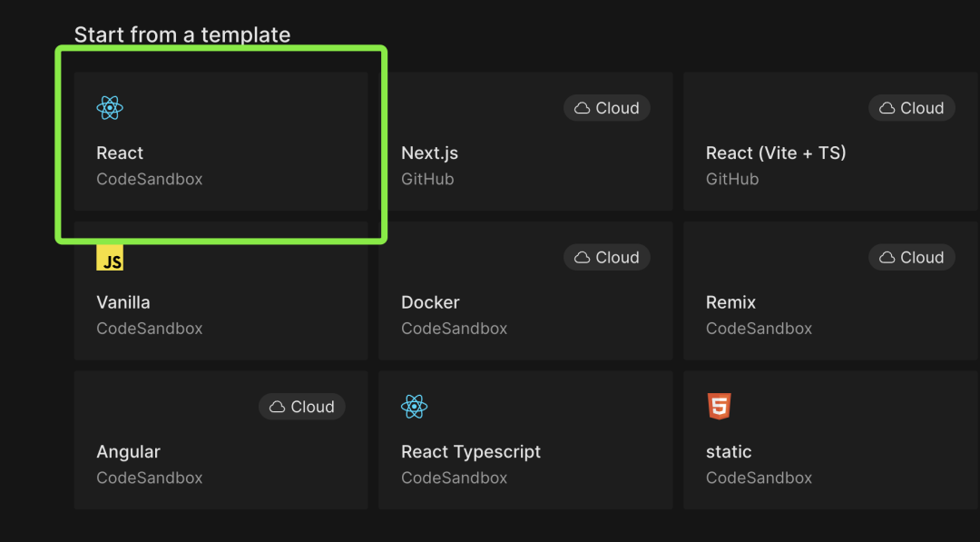
Task: Click the Cloud badge on Next.js card
Action: pos(607,107)
